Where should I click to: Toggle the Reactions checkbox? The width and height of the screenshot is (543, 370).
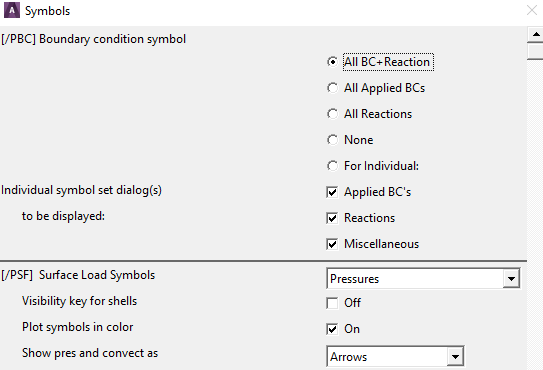[x=332, y=218]
